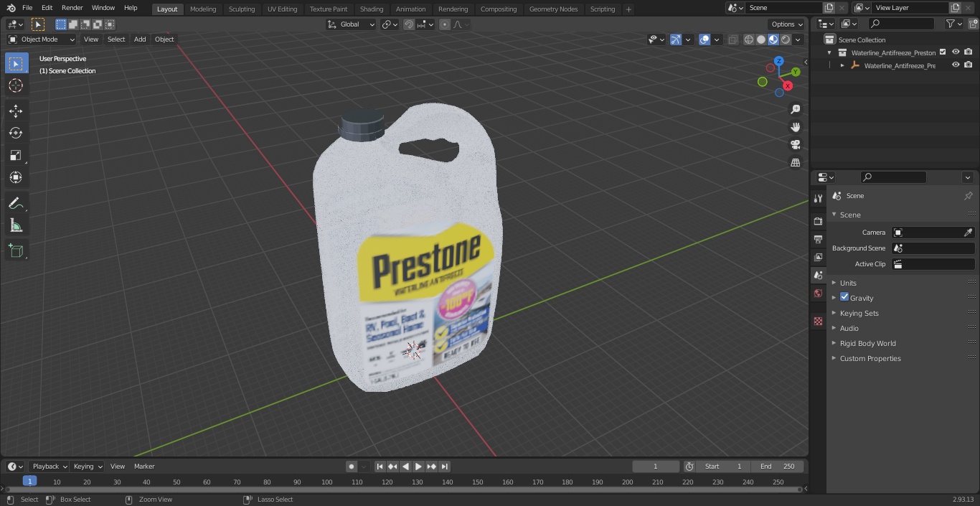Screen dimensions: 980x506
Task: Click the Camera eyedropper icon
Action: click(968, 233)
